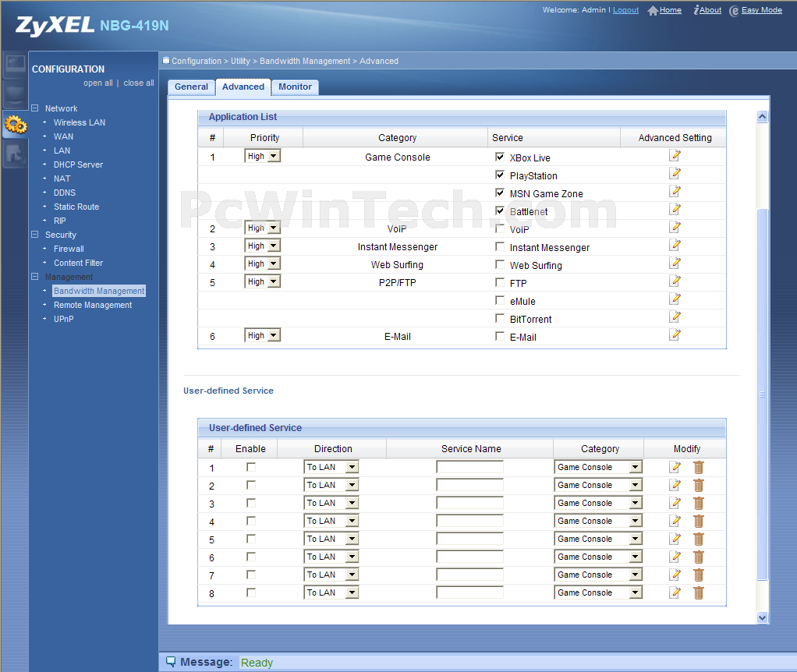This screenshot has width=797, height=672.
Task: Open priority dropdown for Instant Messenger
Action: tap(262, 246)
